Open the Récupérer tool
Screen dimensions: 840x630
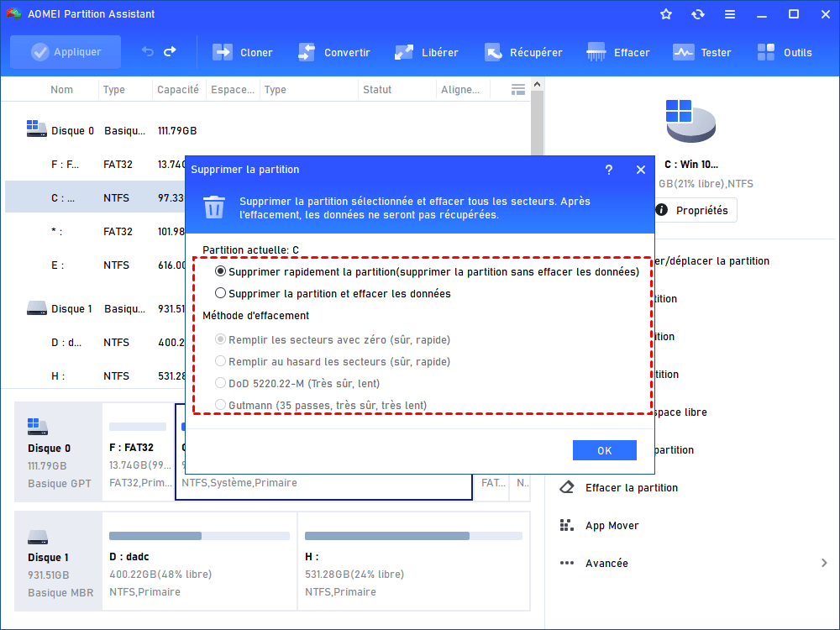(x=523, y=52)
